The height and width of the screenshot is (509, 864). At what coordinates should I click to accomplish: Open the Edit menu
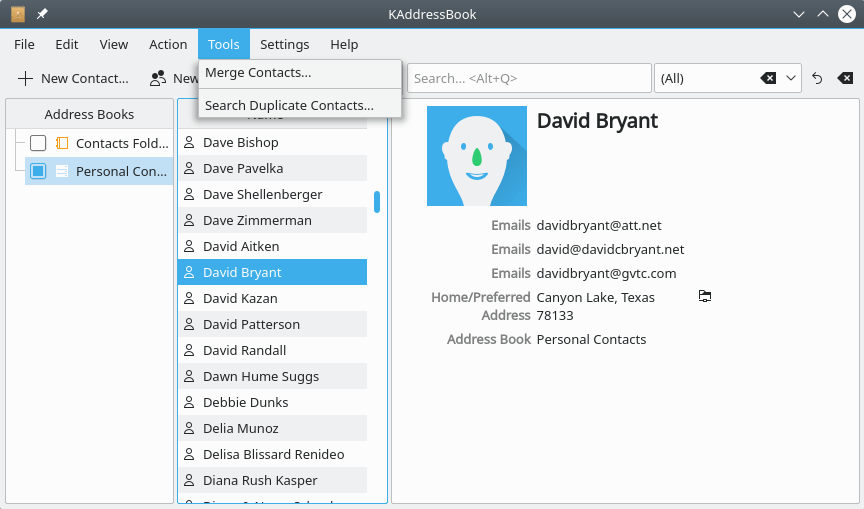pyautogui.click(x=67, y=44)
